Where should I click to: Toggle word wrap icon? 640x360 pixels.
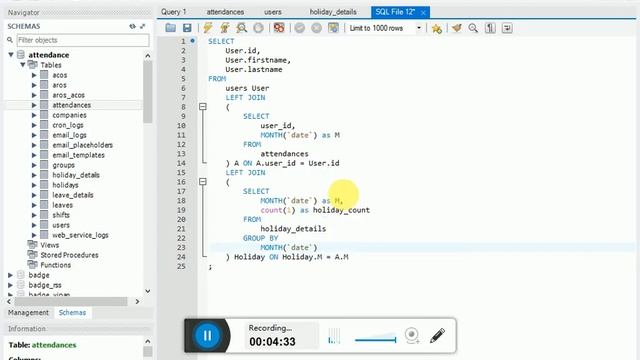(507, 28)
